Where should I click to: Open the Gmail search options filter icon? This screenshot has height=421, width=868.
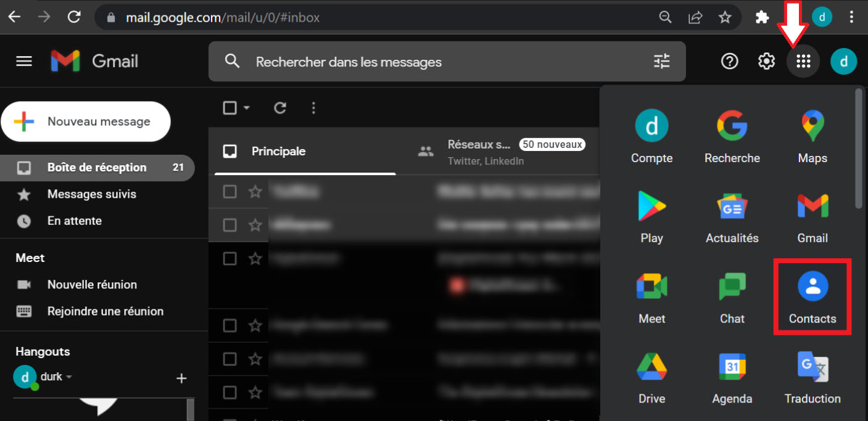click(661, 61)
